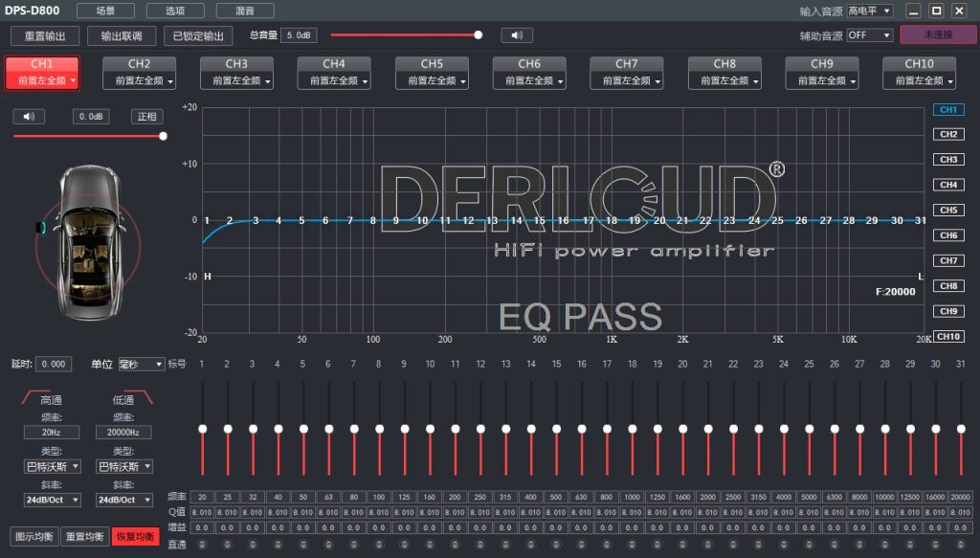Screen dimensions: 980x558
Task: Mute CH1 using the channel speaker icon
Action: pos(29,116)
